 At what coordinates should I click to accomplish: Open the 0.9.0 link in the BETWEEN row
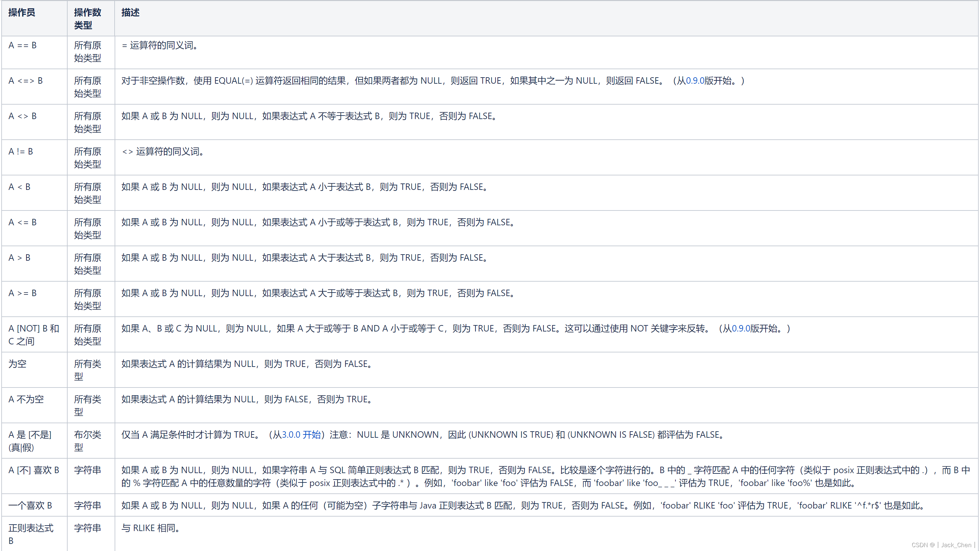741,329
